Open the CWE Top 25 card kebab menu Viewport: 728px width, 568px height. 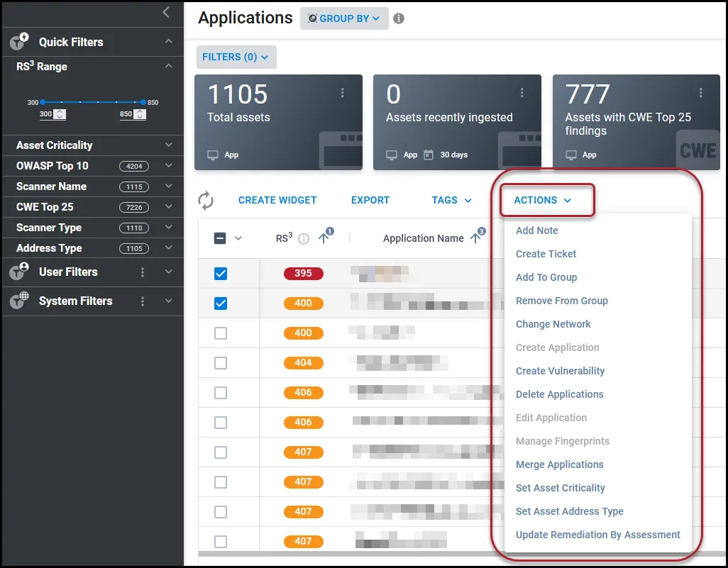pos(700,93)
